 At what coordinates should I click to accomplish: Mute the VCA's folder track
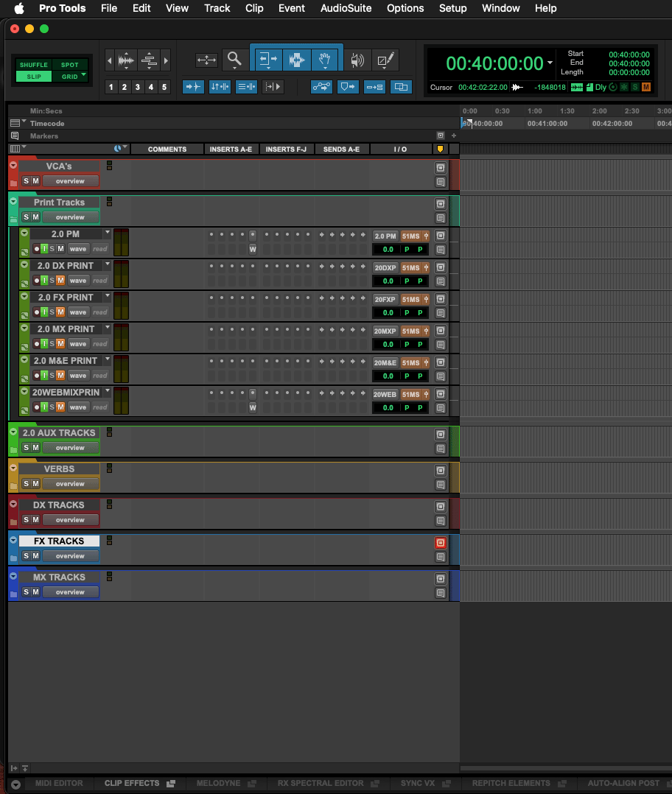(x=35, y=180)
